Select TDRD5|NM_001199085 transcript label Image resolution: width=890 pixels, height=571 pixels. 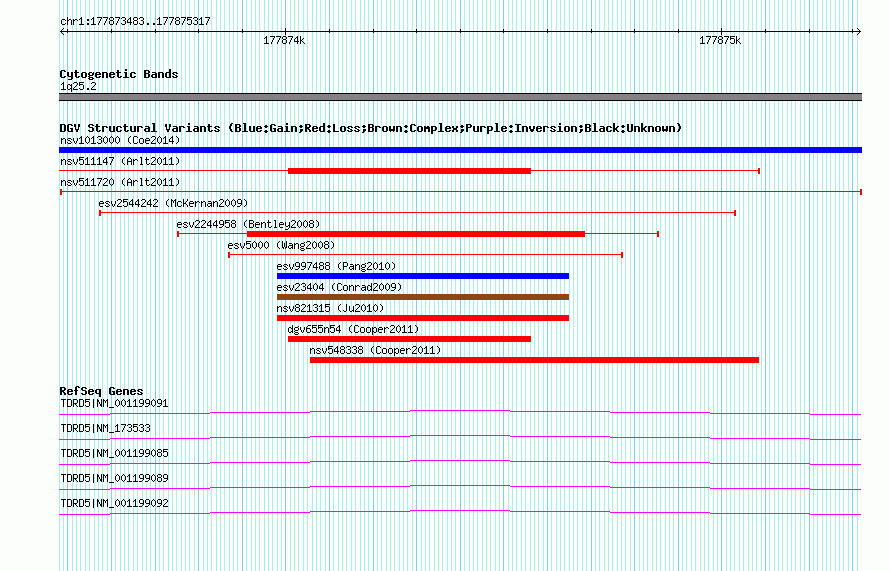114,454
